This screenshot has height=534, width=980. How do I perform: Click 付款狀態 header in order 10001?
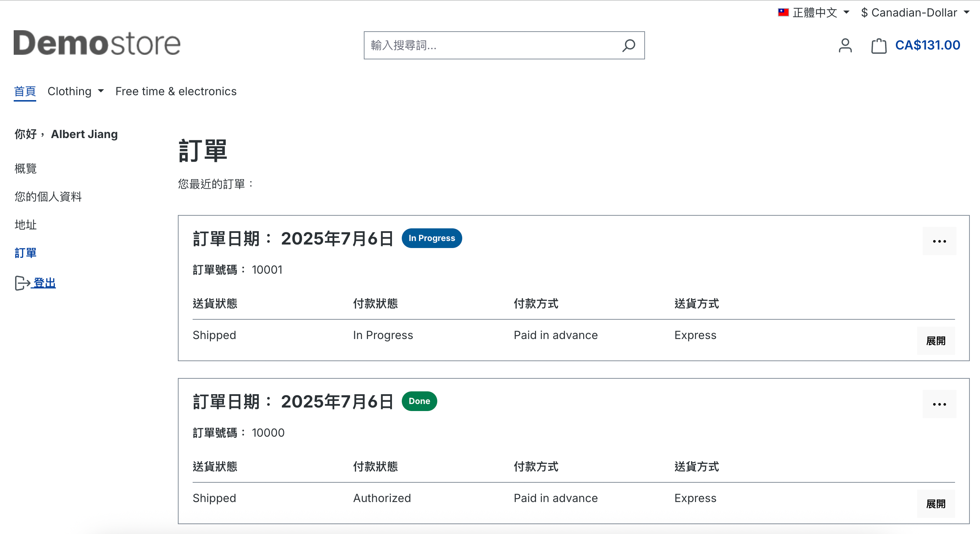pyautogui.click(x=375, y=303)
